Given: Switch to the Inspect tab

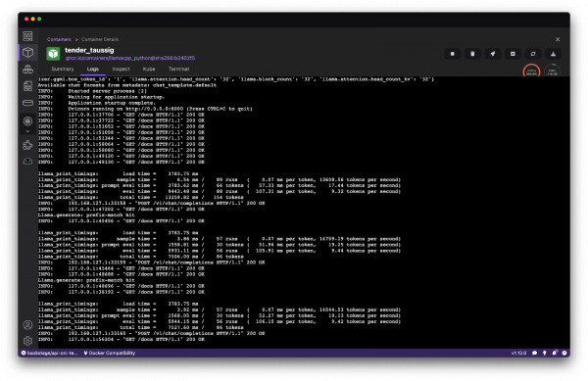Looking at the screenshot, I should (x=121, y=69).
